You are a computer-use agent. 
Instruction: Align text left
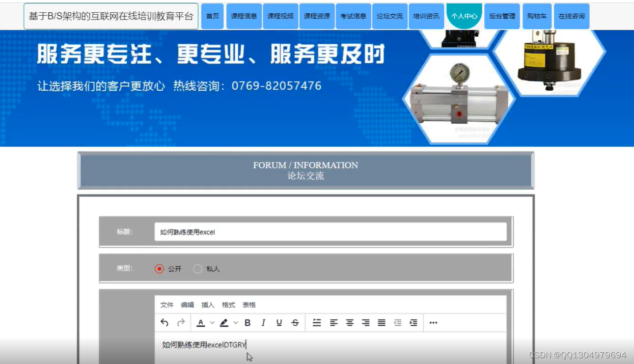(x=333, y=323)
